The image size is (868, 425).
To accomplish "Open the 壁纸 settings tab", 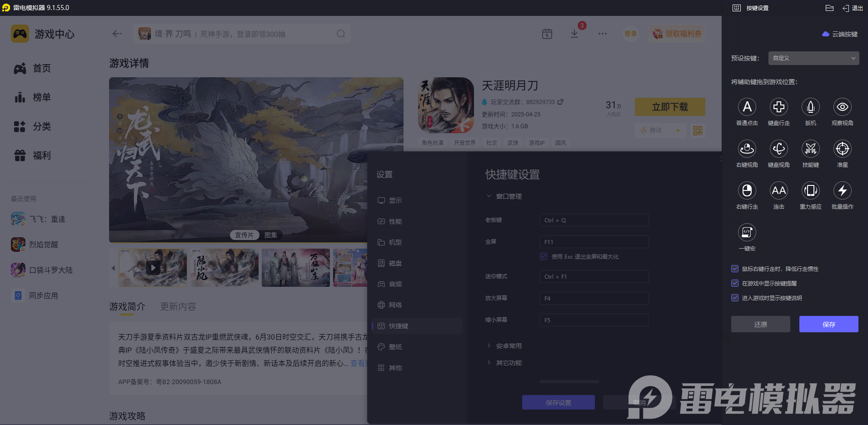I will coord(394,346).
